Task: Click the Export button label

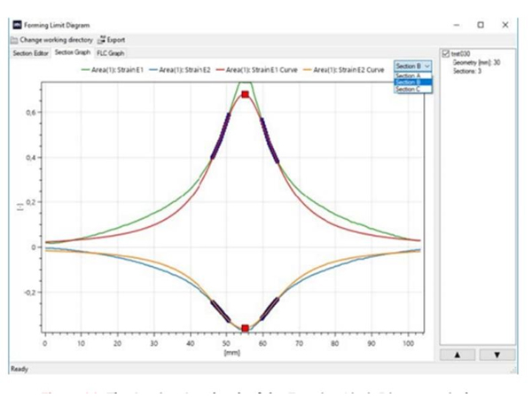Action: 116,40
